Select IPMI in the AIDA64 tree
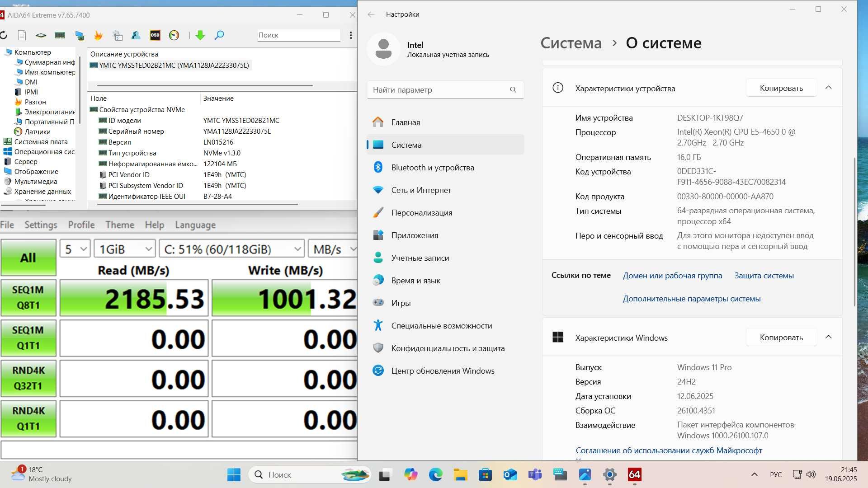 click(31, 92)
